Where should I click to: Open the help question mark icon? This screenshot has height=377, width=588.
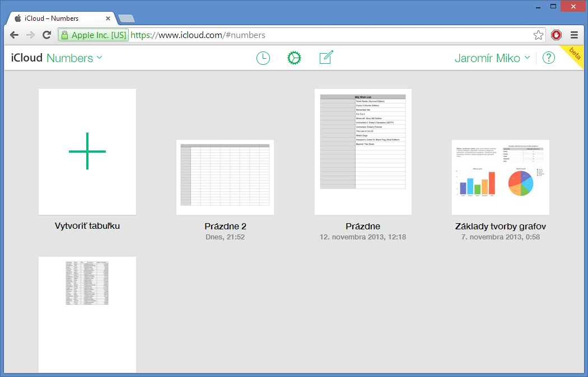[549, 58]
